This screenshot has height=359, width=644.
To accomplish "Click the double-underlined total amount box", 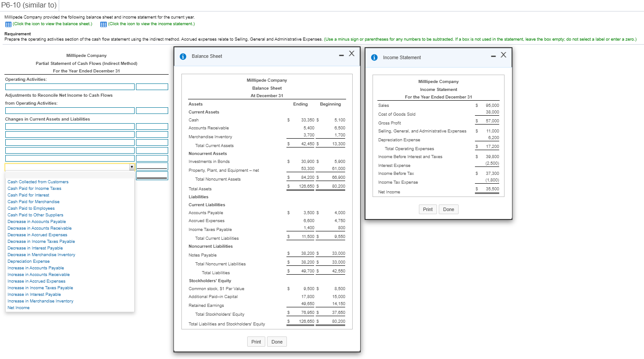I will click(152, 175).
